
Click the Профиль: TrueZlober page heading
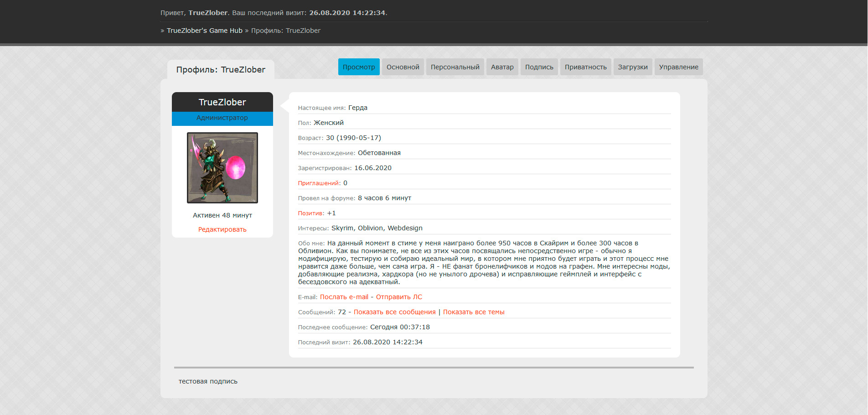(221, 70)
